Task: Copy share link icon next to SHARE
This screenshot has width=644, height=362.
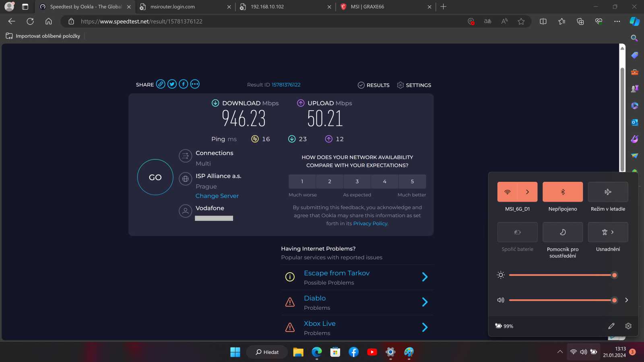Action: [161, 84]
